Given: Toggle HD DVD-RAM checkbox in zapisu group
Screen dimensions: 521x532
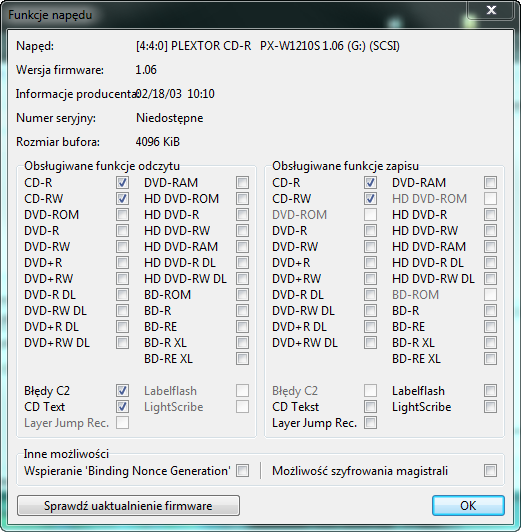Looking at the screenshot, I should pos(490,247).
